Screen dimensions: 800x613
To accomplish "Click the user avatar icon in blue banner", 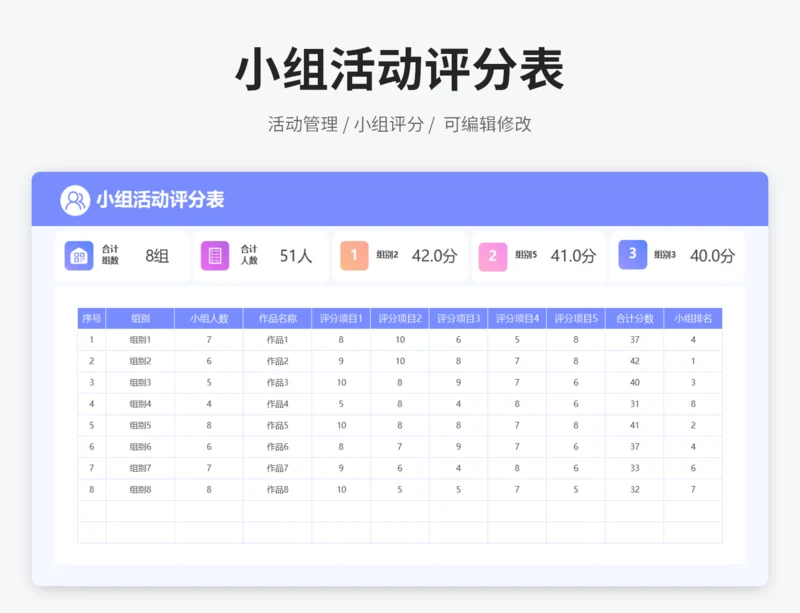I will point(75,200).
